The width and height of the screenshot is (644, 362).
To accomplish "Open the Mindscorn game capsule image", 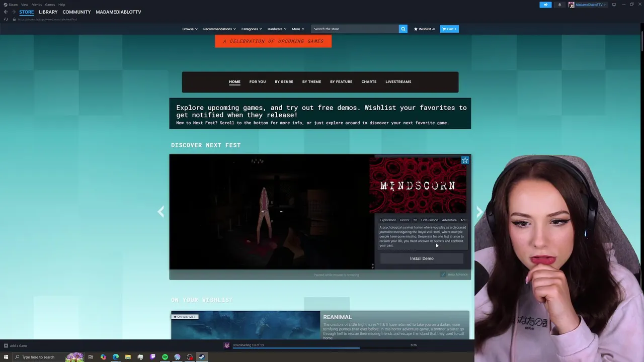I will (x=418, y=186).
